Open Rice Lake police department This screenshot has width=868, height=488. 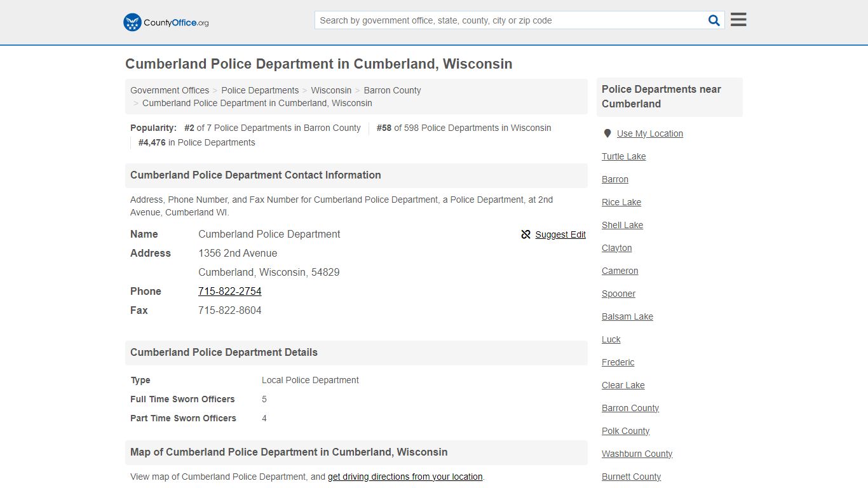621,202
